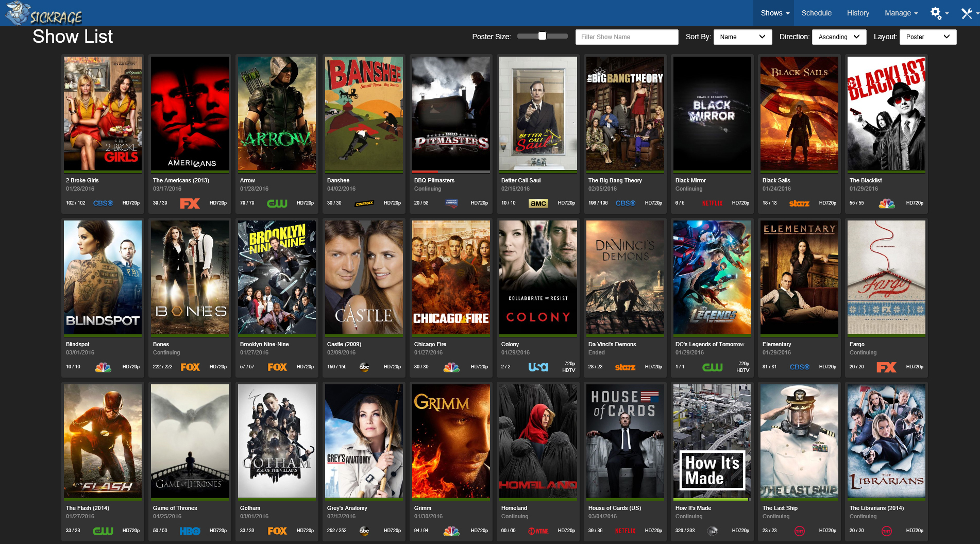The image size is (980, 544).
Task: Open the Gotham poster
Action: click(277, 441)
